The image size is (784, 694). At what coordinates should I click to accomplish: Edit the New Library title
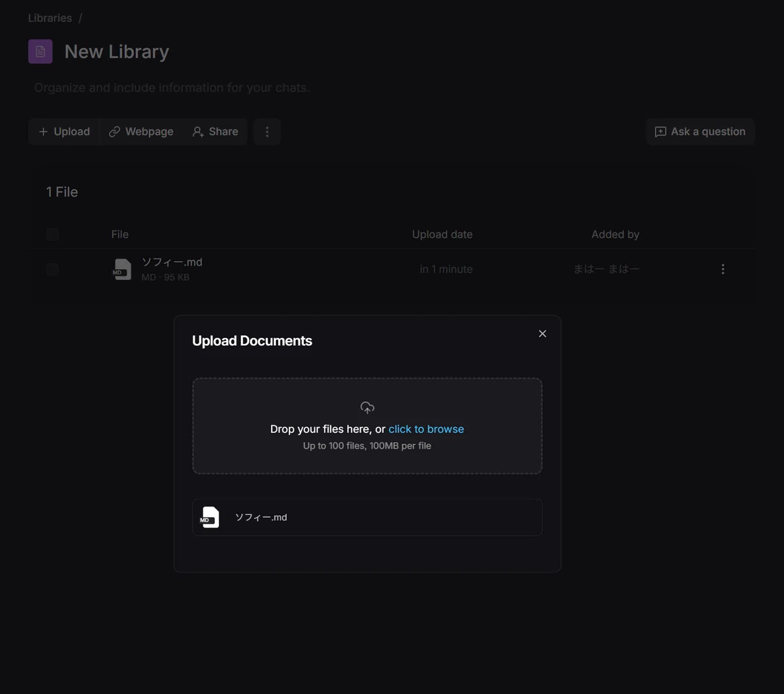click(117, 52)
